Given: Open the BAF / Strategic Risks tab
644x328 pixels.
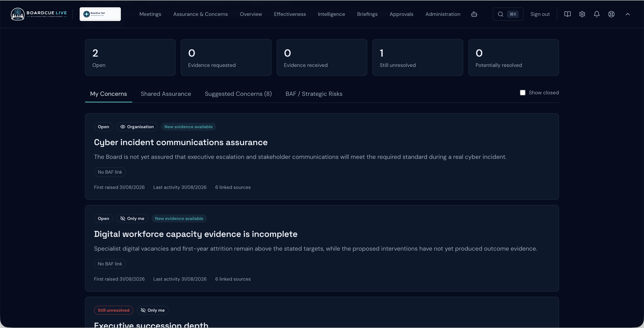Looking at the screenshot, I should pyautogui.click(x=314, y=94).
